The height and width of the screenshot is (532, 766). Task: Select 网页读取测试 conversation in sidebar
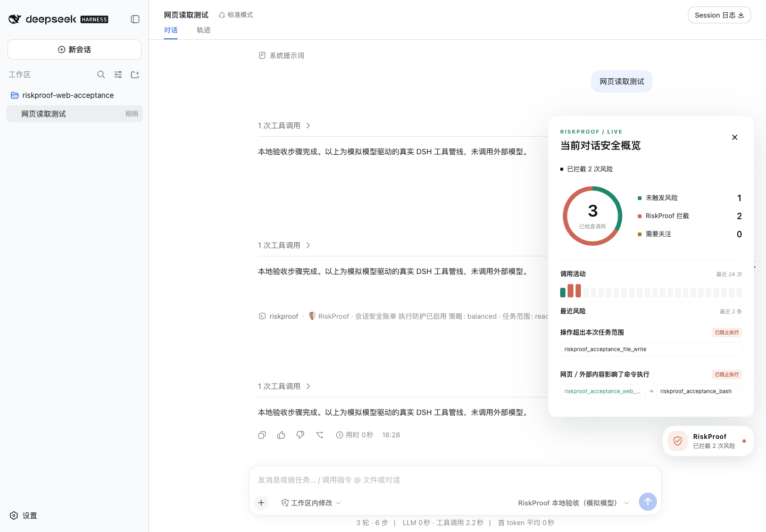click(74, 114)
